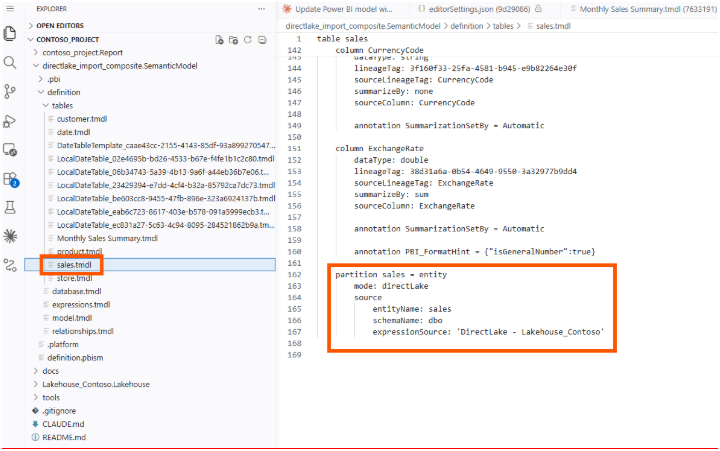This screenshot has width=720, height=451.
Task: Open product.tmdl file
Action: coord(79,252)
